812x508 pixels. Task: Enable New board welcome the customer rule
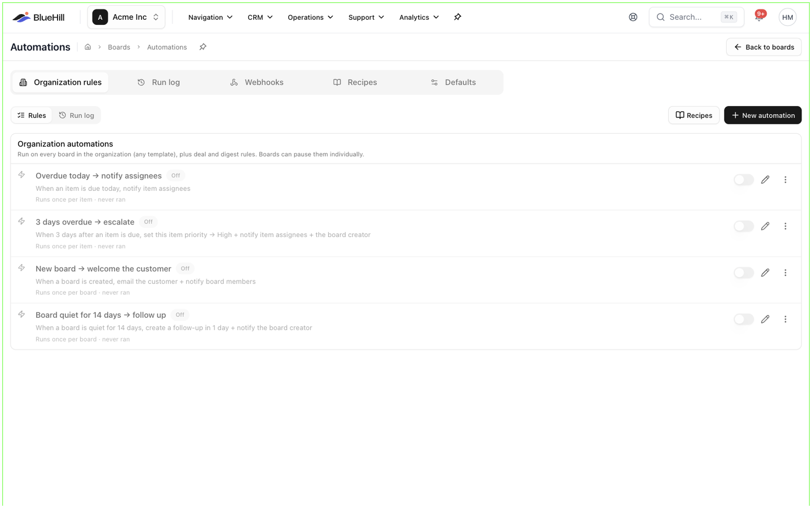tap(744, 273)
